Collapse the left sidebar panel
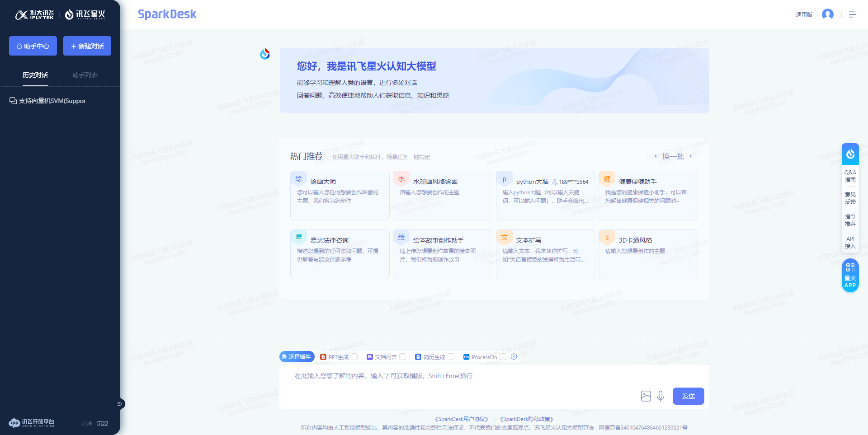 pos(120,404)
